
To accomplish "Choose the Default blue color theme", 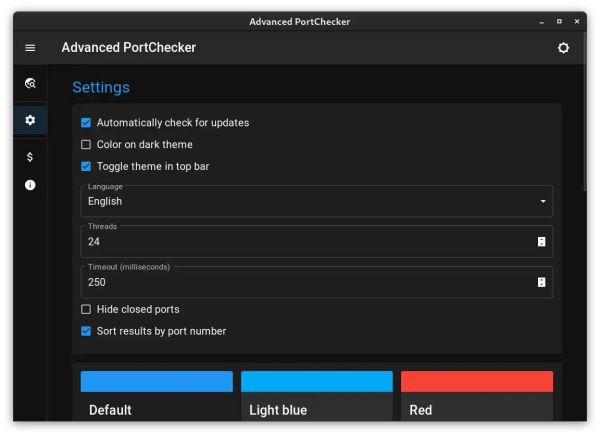I will 157,394.
